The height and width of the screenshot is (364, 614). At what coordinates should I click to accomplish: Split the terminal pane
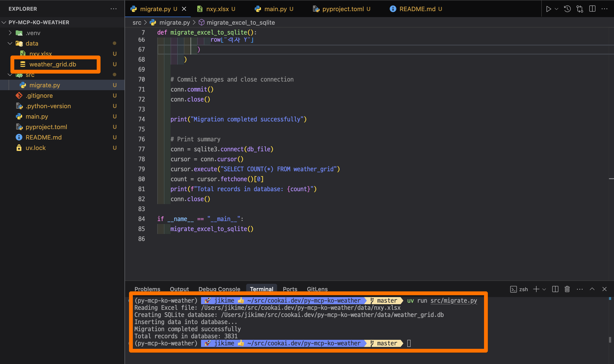pos(555,289)
